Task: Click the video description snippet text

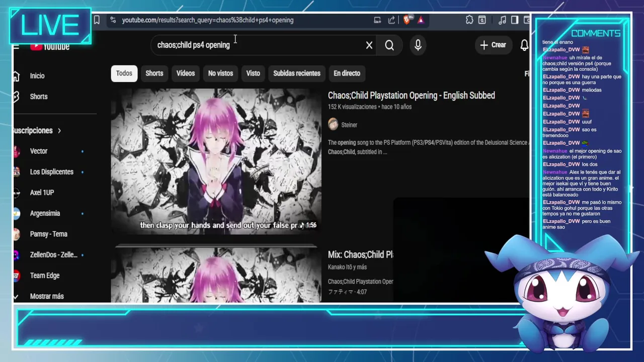Action: click(x=428, y=147)
